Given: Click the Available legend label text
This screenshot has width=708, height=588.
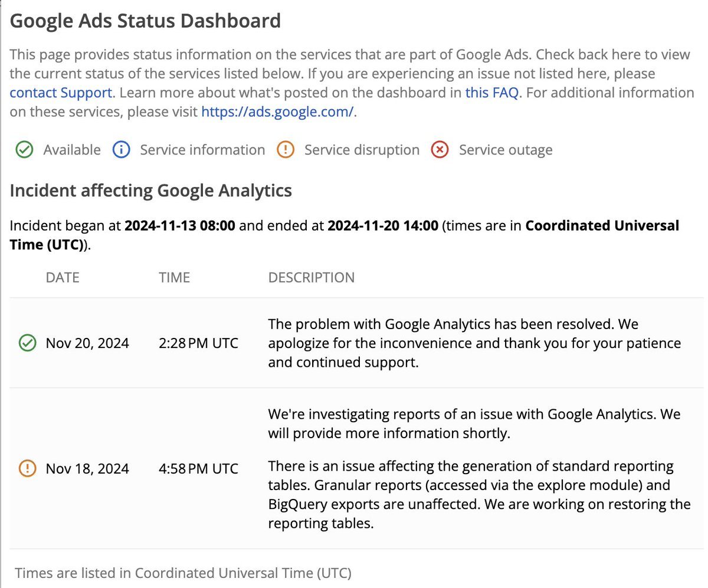Looking at the screenshot, I should tap(71, 150).
